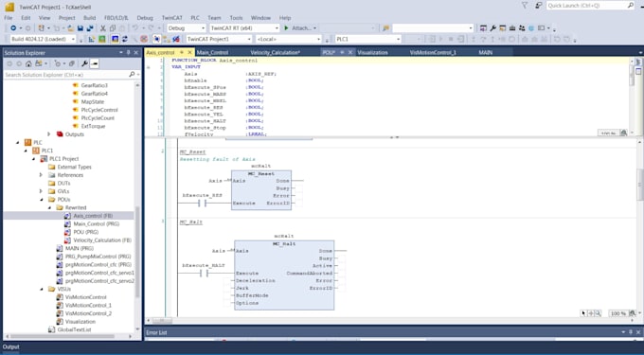Switch to the Main_Control tab
644x355 pixels.
(212, 52)
